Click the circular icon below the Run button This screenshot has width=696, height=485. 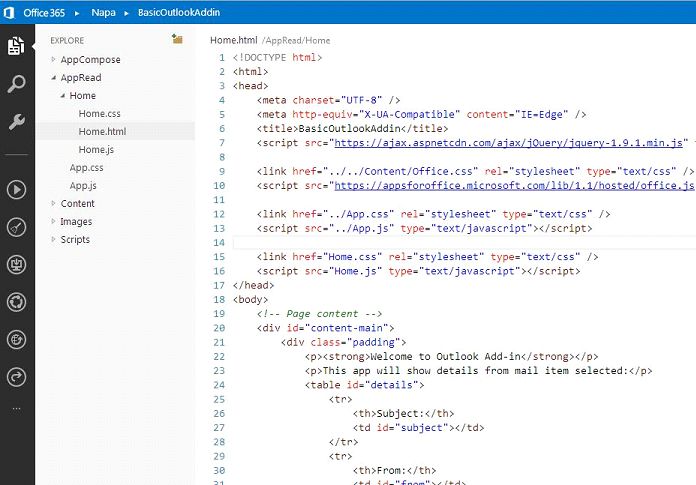click(16, 228)
